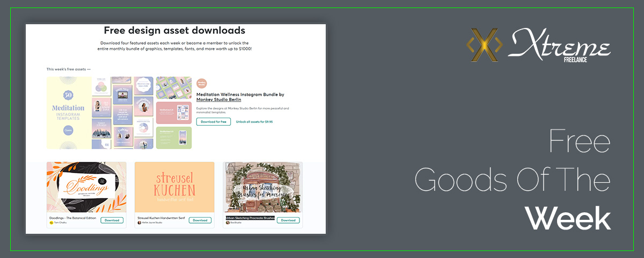Click Meditation Wellness Instagram Bundle title

240,95
